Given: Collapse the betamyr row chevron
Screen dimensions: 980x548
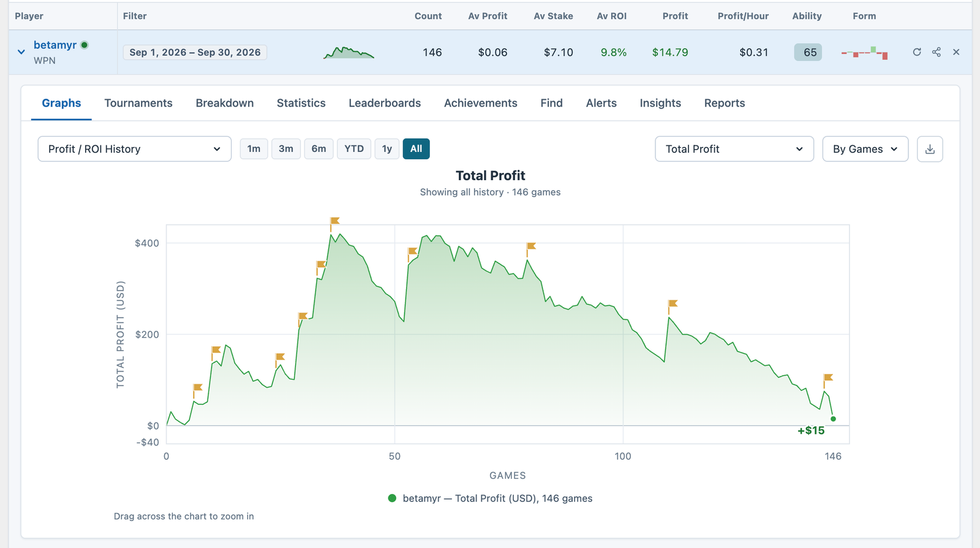Looking at the screenshot, I should (21, 52).
